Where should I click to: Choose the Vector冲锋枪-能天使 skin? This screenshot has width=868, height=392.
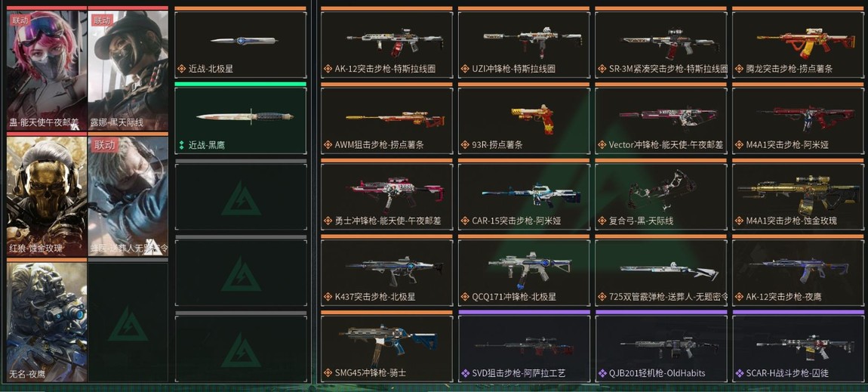[x=660, y=120]
